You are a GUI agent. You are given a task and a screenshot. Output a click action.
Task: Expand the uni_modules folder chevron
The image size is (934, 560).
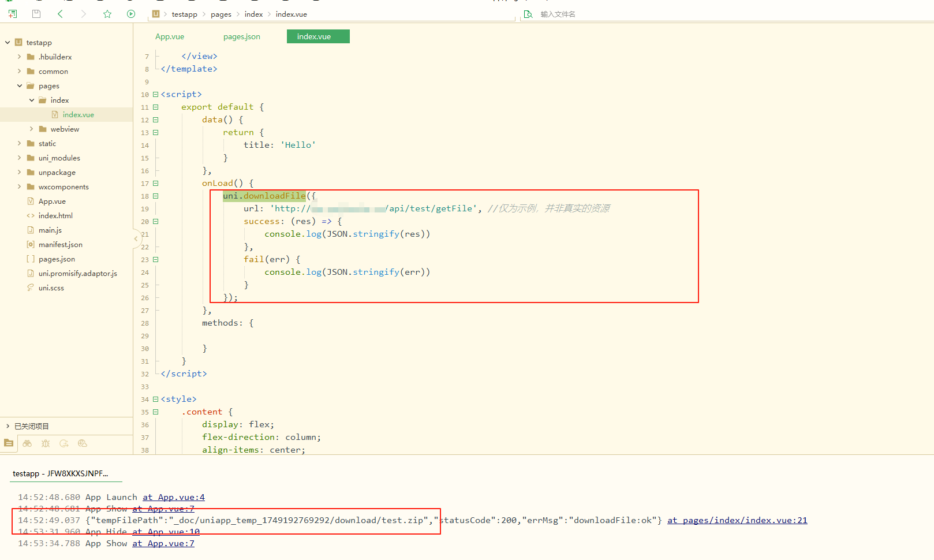pyautogui.click(x=19, y=158)
